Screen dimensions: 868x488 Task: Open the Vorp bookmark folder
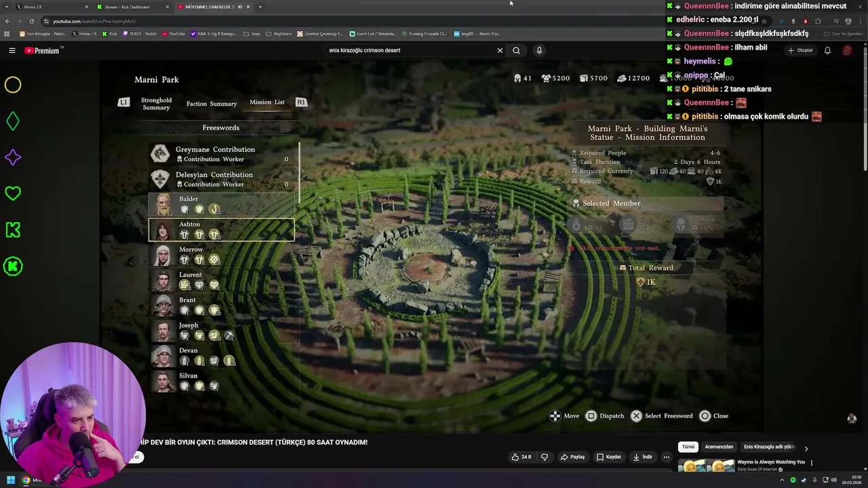tap(253, 33)
